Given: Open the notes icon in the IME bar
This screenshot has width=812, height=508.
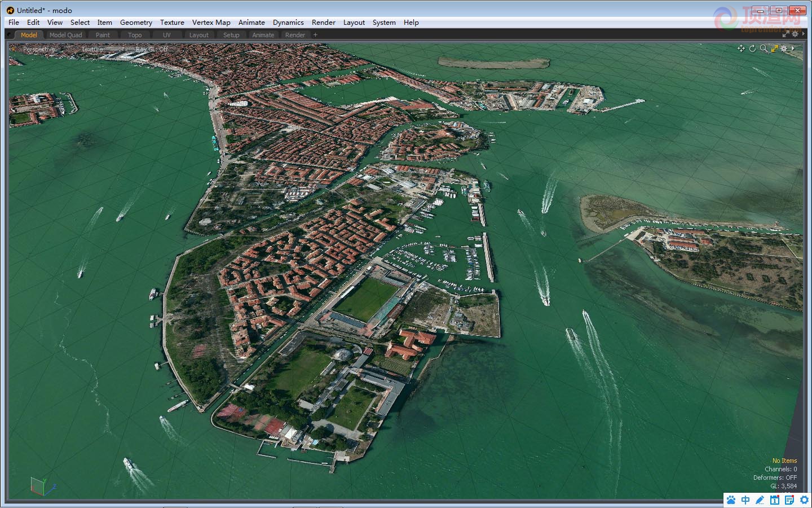Looking at the screenshot, I should (789, 500).
